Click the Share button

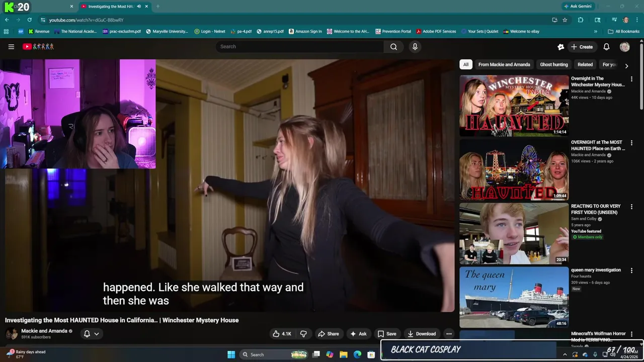(x=328, y=334)
